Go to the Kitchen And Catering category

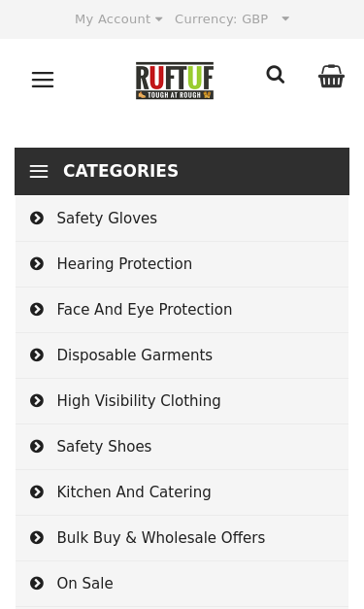tap(182, 492)
